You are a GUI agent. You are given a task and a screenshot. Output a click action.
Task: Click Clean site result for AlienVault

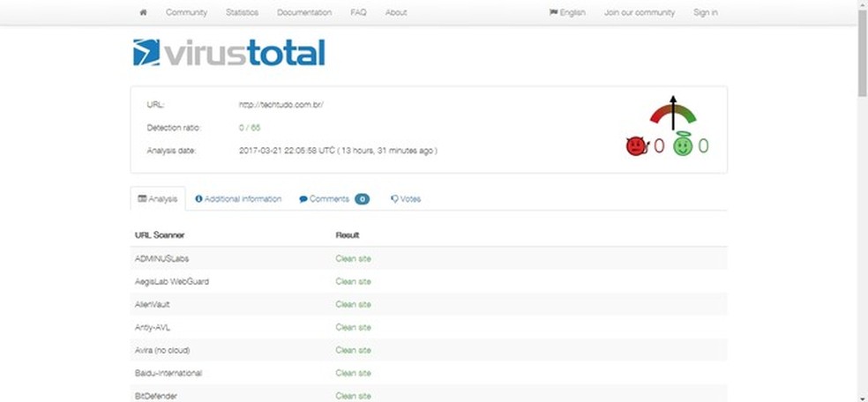click(x=353, y=304)
